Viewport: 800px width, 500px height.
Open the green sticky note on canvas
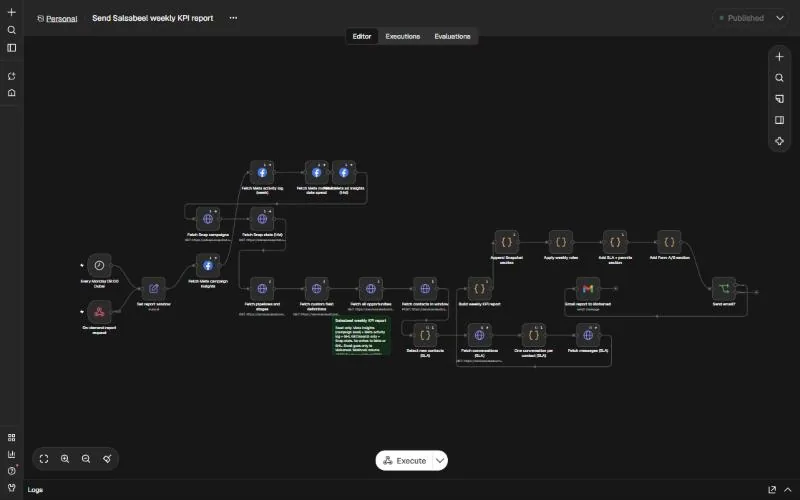[361, 336]
